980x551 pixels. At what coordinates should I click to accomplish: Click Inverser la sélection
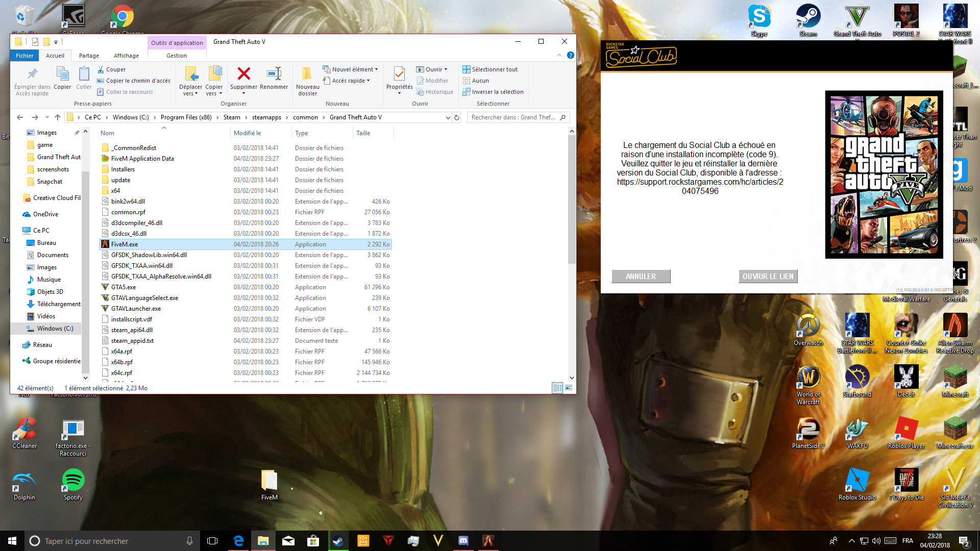tap(493, 92)
